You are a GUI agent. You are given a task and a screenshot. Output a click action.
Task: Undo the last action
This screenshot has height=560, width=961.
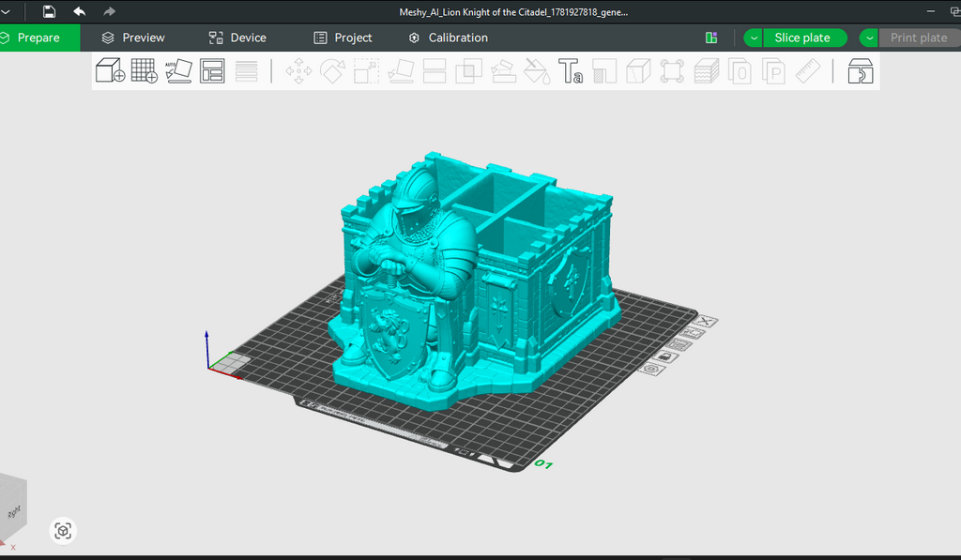click(79, 11)
